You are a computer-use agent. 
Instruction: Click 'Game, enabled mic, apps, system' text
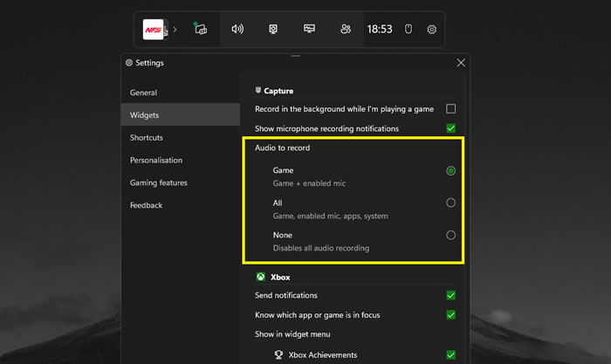331,216
